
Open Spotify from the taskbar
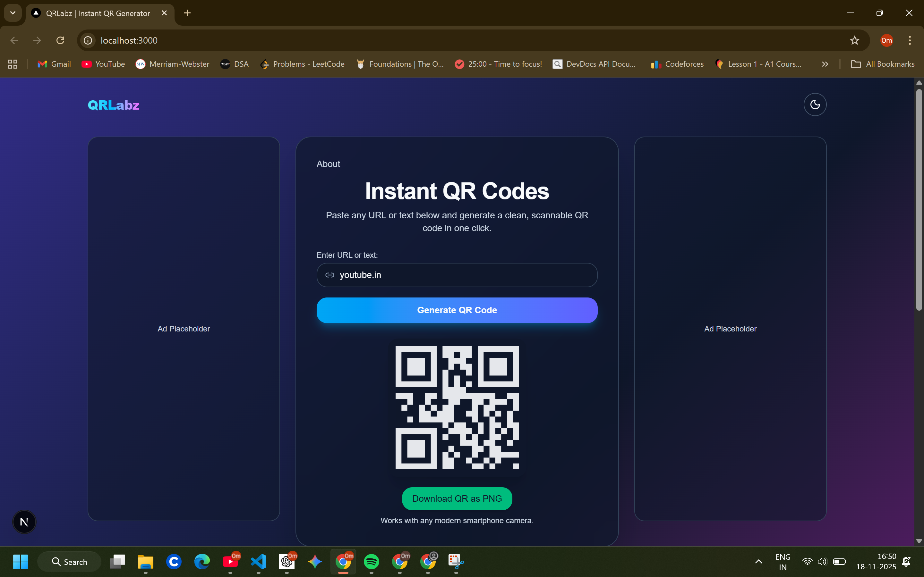(372, 562)
